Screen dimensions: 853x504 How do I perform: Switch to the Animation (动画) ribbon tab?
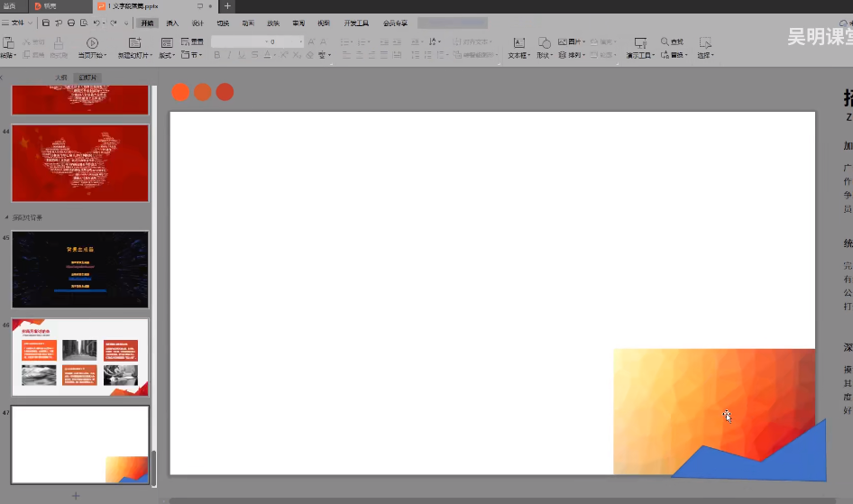click(x=248, y=23)
